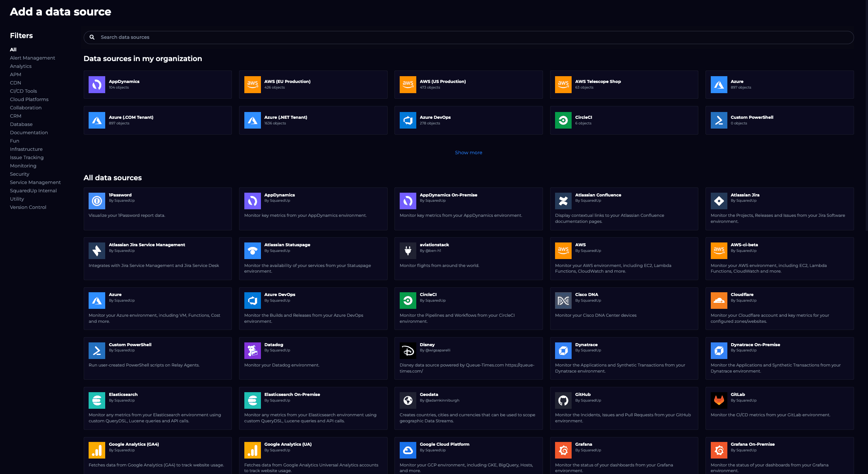Open the Azure 897 objects card
This screenshot has height=474, width=868.
pos(779,84)
